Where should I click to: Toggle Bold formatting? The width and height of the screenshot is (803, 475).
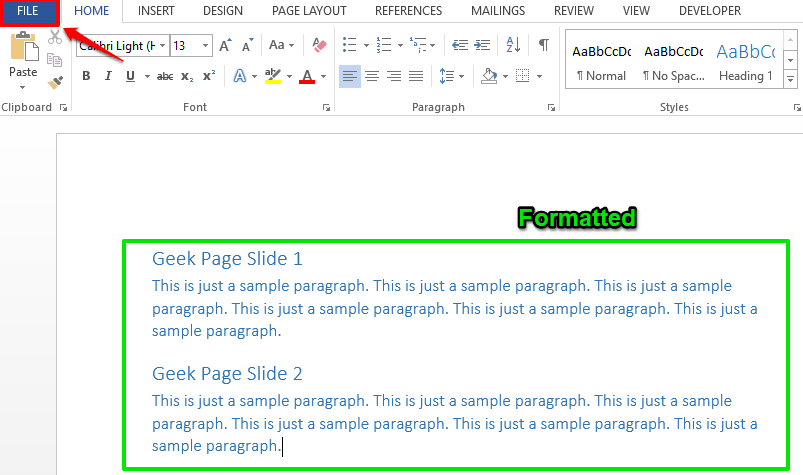[x=86, y=76]
